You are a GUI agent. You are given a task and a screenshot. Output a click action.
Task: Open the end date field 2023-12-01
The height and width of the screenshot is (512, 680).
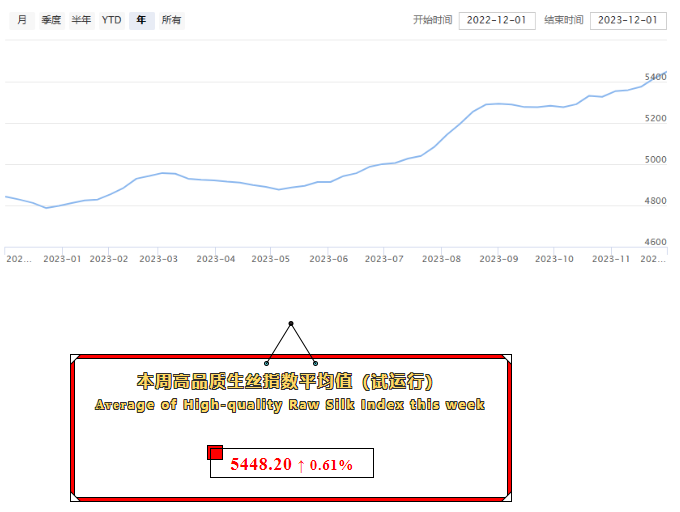(x=628, y=20)
